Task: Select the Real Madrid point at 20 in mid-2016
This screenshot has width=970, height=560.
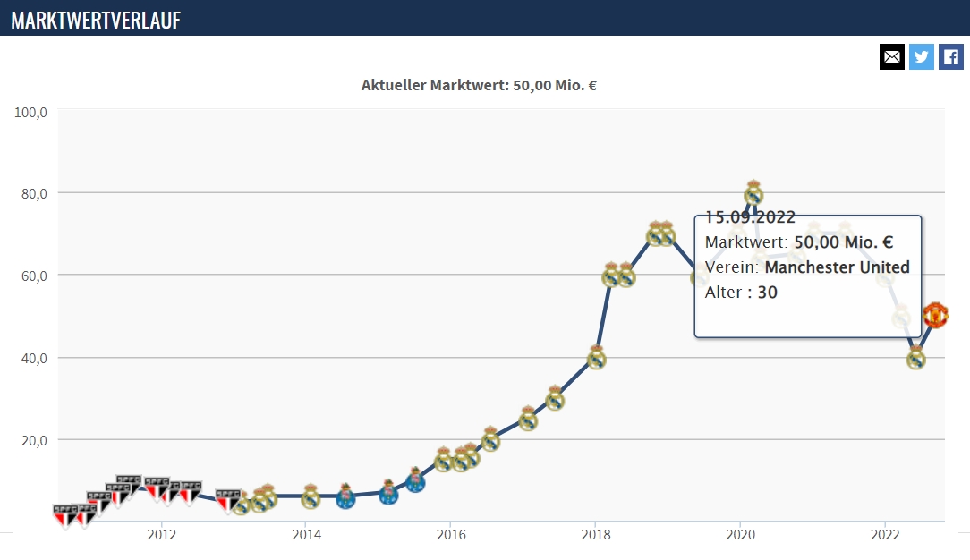Action: pyautogui.click(x=490, y=439)
